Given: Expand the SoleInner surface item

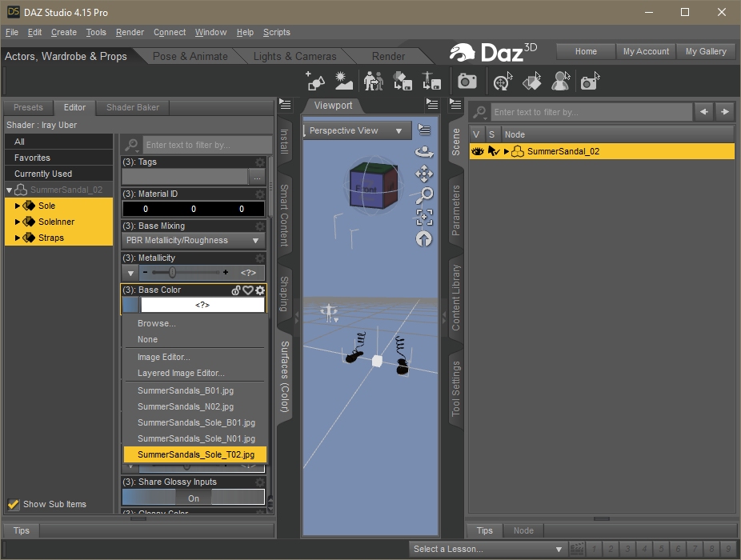Looking at the screenshot, I should 18,222.
